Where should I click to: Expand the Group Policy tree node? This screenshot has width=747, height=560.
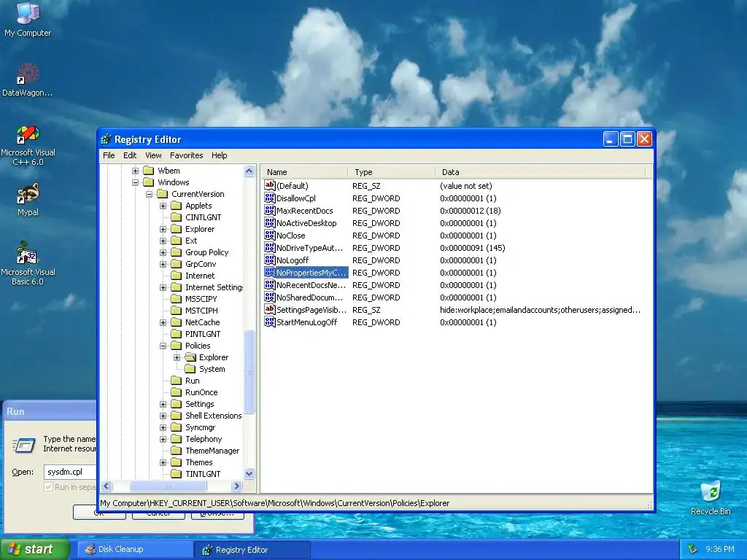[163, 252]
